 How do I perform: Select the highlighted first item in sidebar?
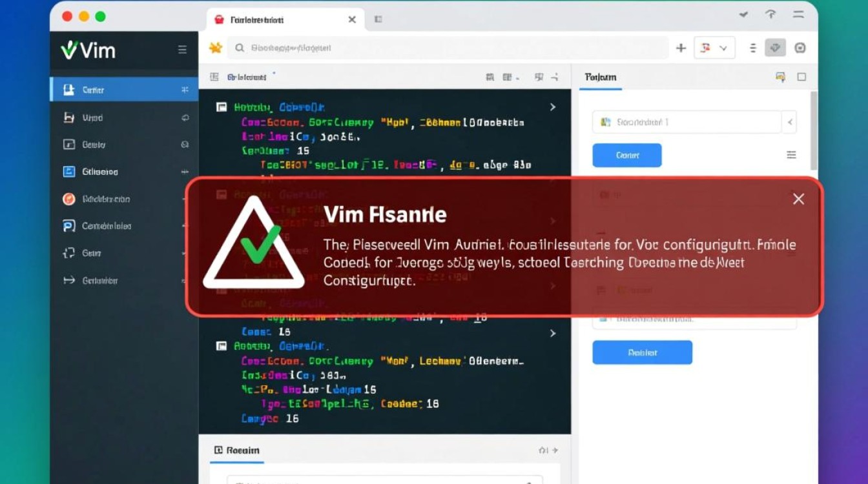(x=123, y=90)
